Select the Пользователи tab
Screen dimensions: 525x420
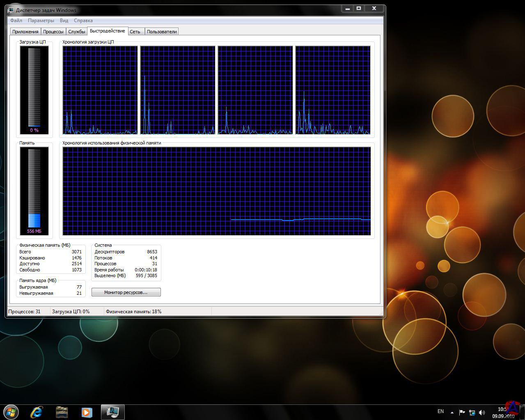point(162,32)
